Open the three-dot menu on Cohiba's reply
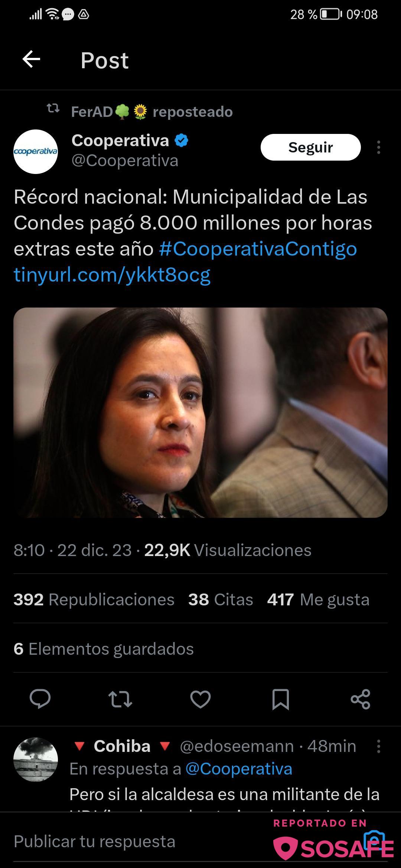Viewport: 401px width, 868px height. (x=378, y=746)
